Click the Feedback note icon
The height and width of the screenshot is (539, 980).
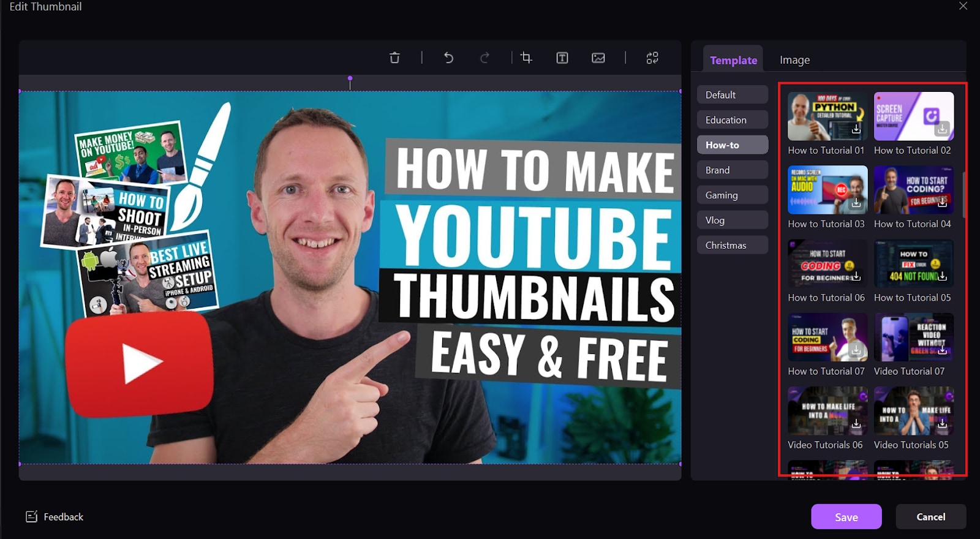pos(31,516)
